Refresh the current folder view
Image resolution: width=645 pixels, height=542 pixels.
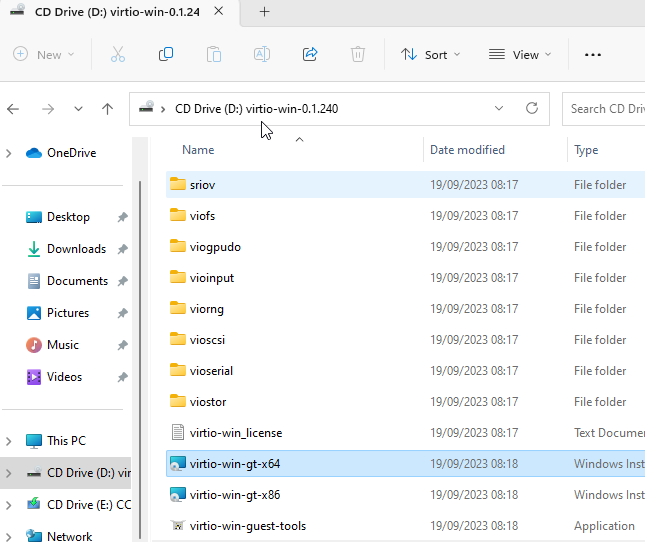(x=532, y=109)
